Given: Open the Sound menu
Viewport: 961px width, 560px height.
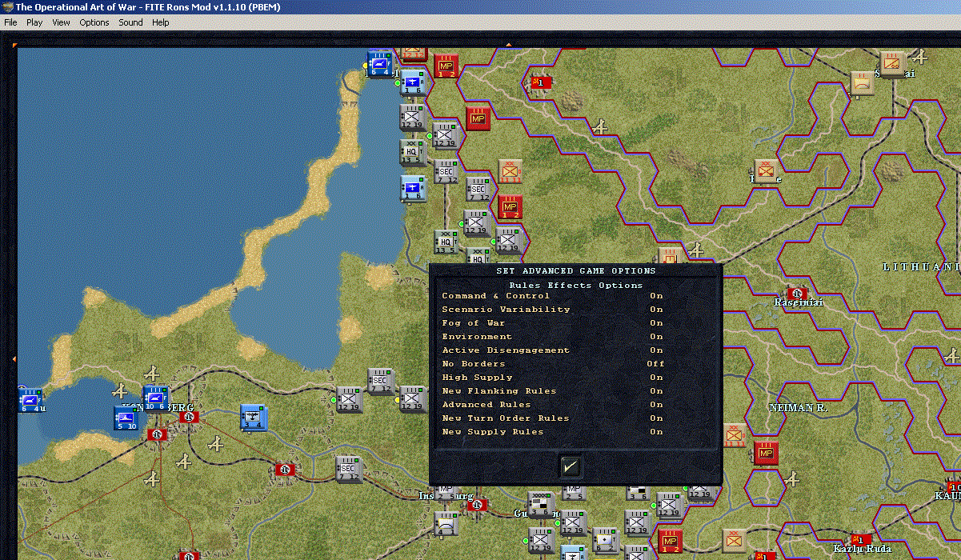Looking at the screenshot, I should coord(130,22).
